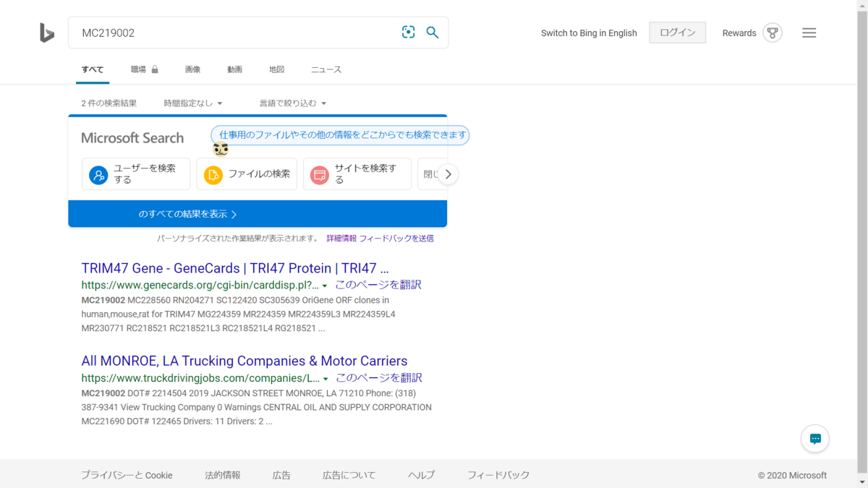Click パーソナライズされた作業結果が表示されます text
This screenshot has height=488, width=868.
tap(238, 238)
